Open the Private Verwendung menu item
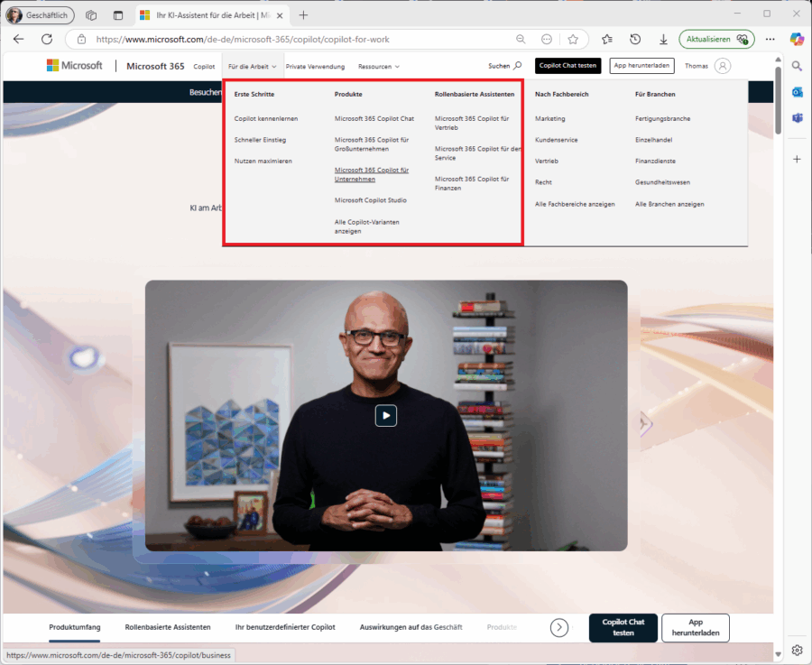 315,66
